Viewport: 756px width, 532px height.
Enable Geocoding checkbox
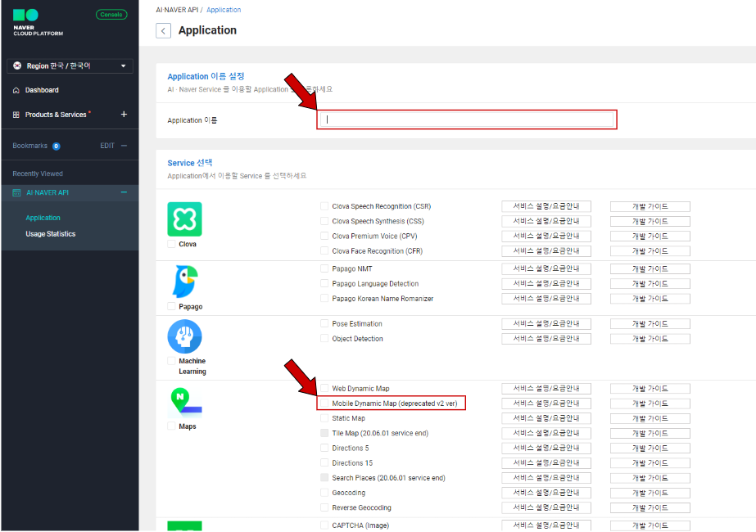pos(324,493)
